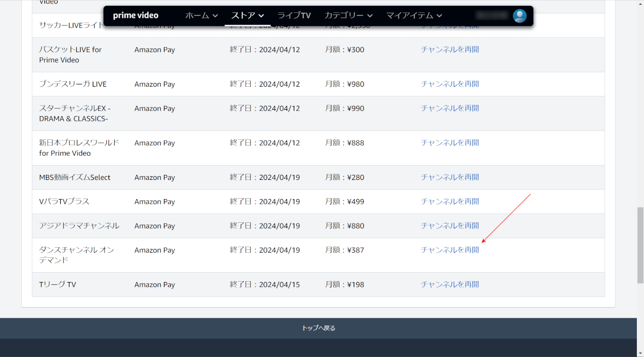Restart the ブンデスリーガ LIVE channel
Viewport: 644px width, 357px height.
[450, 84]
